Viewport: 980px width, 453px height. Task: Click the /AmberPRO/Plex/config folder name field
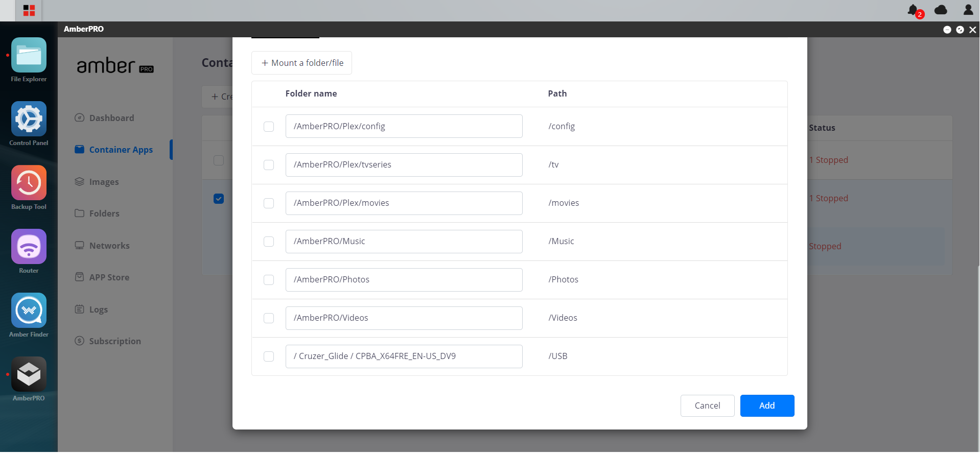(x=404, y=126)
